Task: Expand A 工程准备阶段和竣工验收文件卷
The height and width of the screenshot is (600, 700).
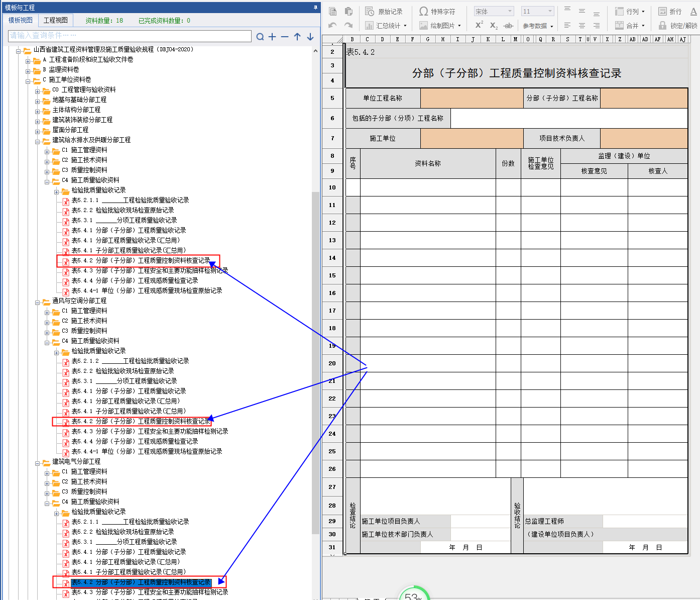Action: coord(28,61)
